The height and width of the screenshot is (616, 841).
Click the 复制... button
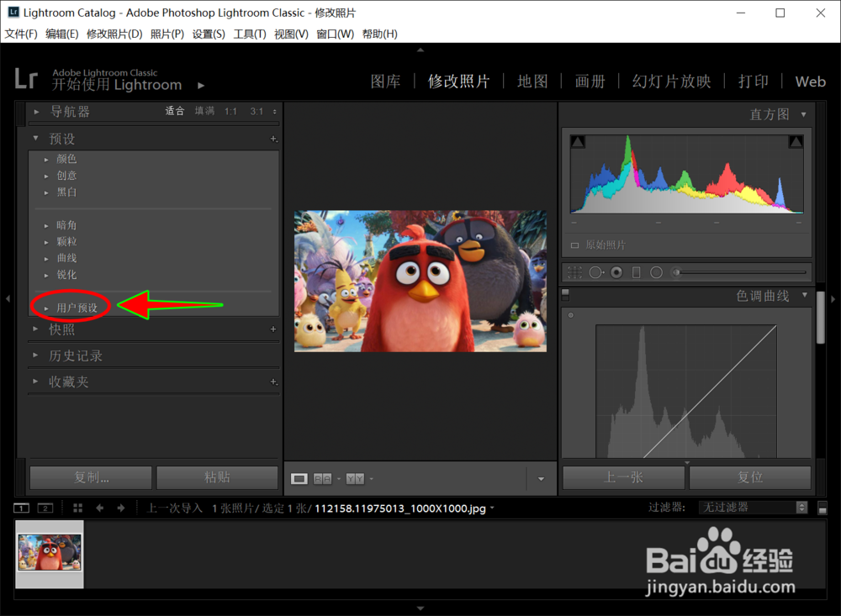pos(91,477)
